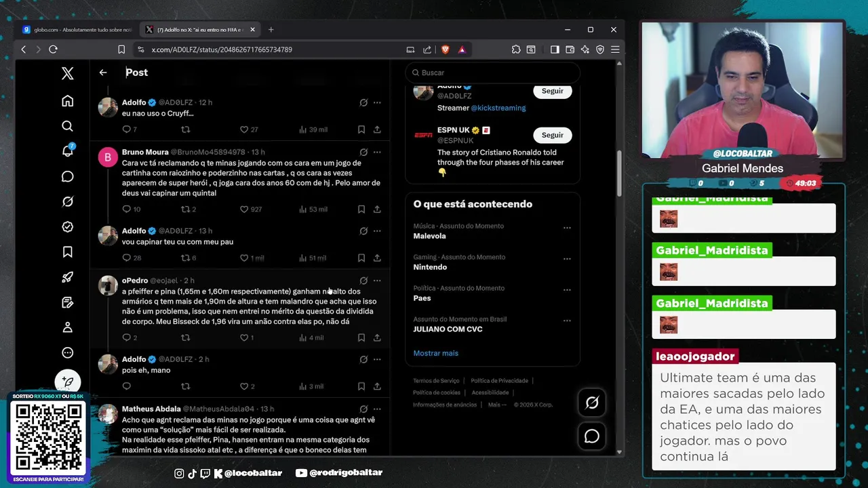The image size is (868, 488).
Task: Like Adolfo's 'pois eh, mano' reply
Action: (x=244, y=386)
